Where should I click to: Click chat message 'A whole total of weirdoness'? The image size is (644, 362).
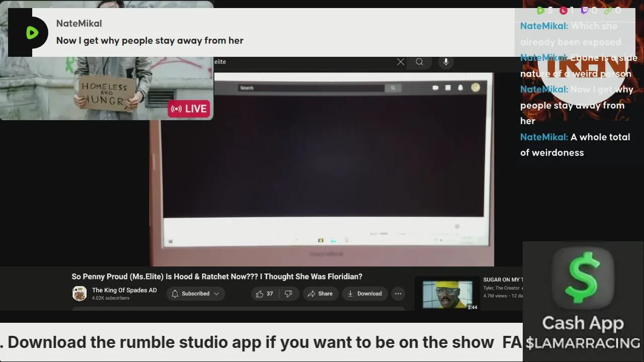click(575, 145)
